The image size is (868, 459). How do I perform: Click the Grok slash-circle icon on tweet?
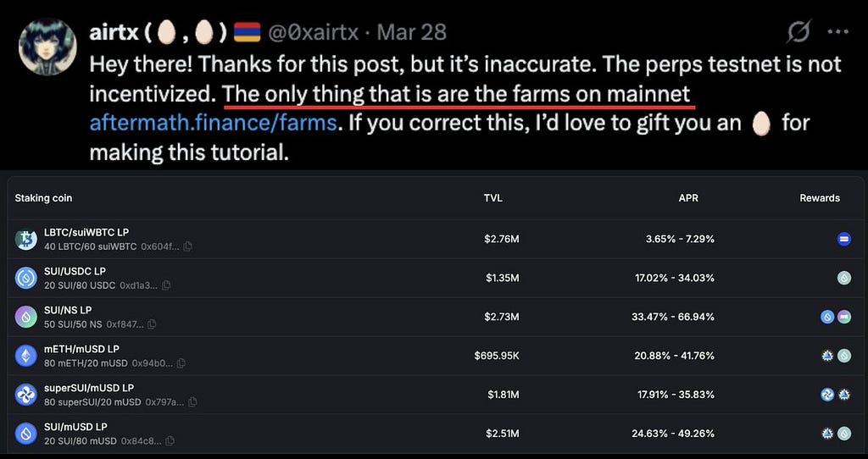tap(798, 32)
